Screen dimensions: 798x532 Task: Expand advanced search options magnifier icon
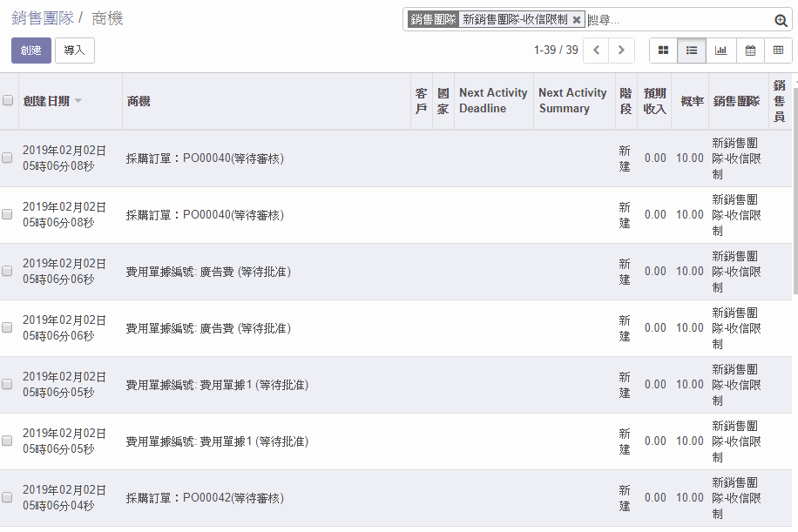coord(781,20)
